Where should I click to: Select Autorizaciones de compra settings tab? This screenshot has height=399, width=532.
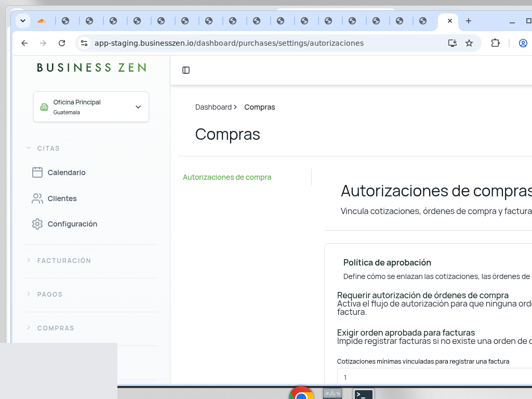(227, 177)
